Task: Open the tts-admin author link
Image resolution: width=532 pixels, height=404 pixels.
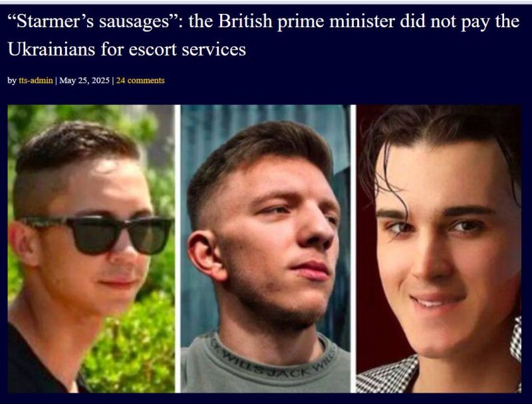Action: (36, 80)
